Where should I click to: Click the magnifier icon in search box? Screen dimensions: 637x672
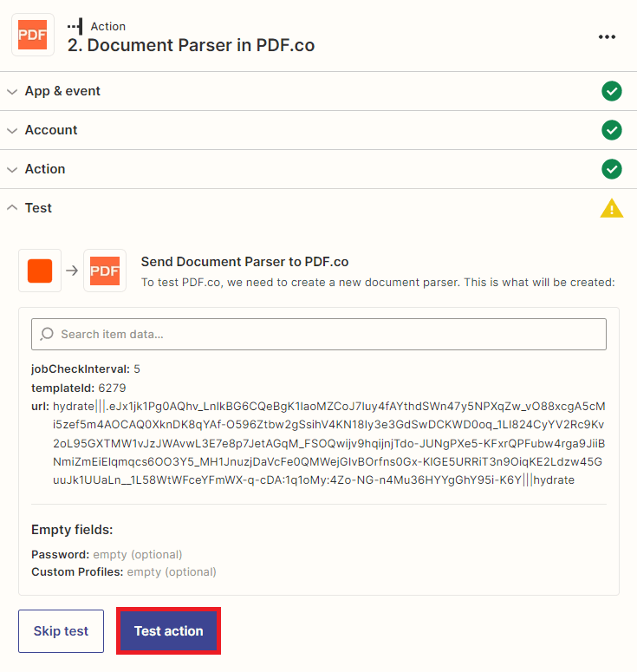(x=46, y=334)
